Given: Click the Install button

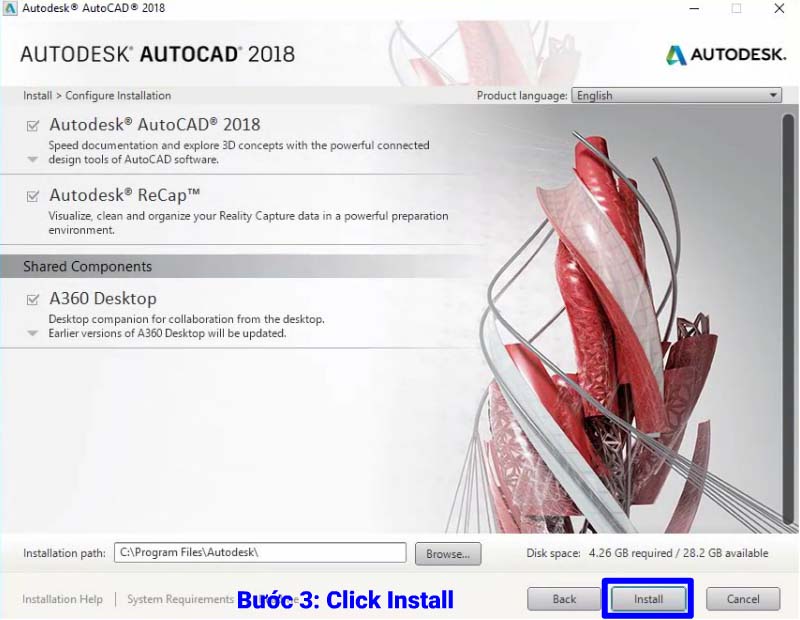Looking at the screenshot, I should pos(648,599).
